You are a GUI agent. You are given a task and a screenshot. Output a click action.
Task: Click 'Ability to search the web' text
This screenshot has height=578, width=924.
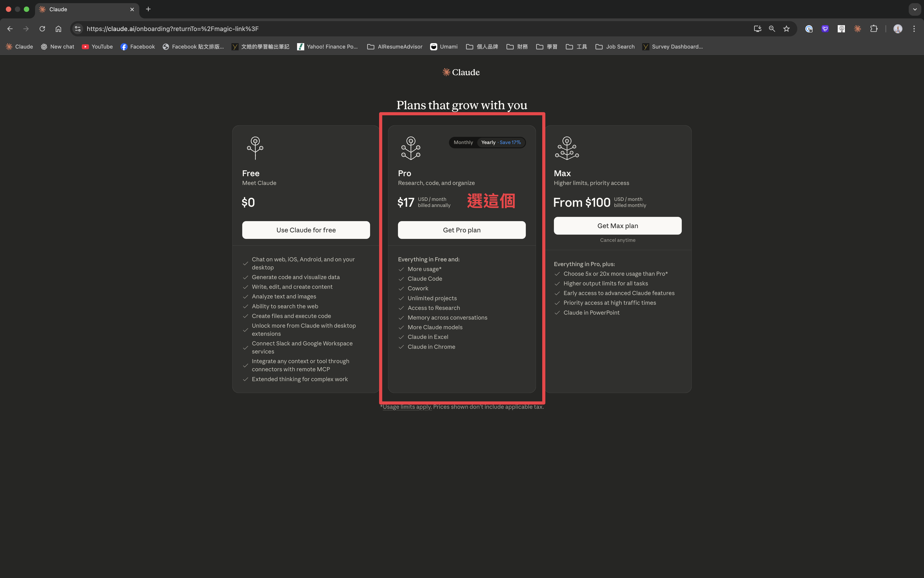coord(285,306)
